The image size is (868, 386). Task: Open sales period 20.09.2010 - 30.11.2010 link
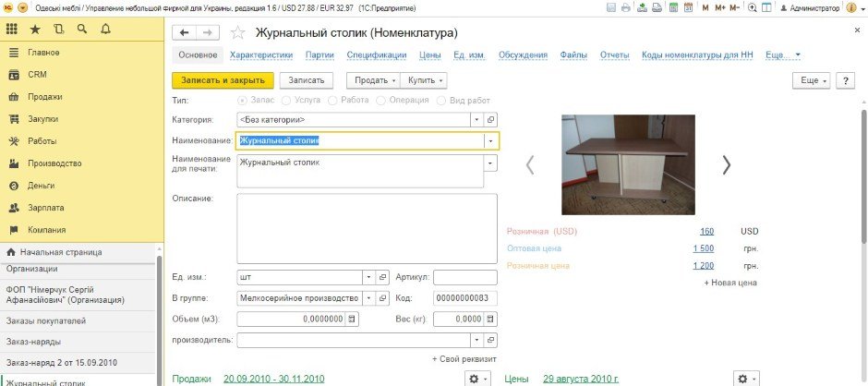(274, 380)
